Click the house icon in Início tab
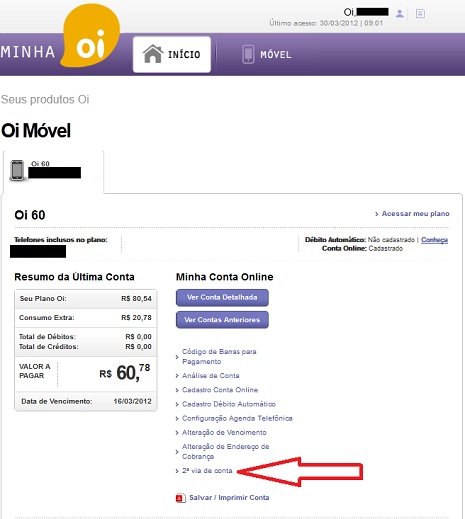The height and width of the screenshot is (519, 465). 153,54
